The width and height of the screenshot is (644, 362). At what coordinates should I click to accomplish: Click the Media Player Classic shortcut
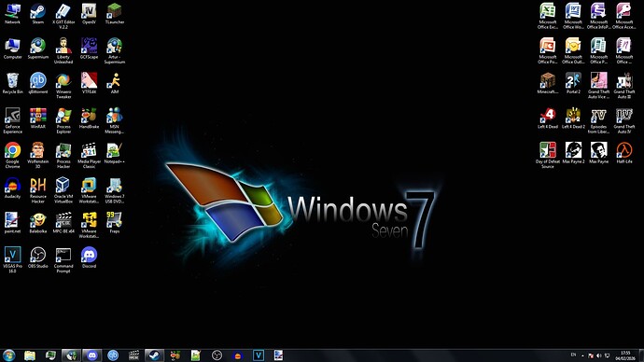tap(89, 156)
